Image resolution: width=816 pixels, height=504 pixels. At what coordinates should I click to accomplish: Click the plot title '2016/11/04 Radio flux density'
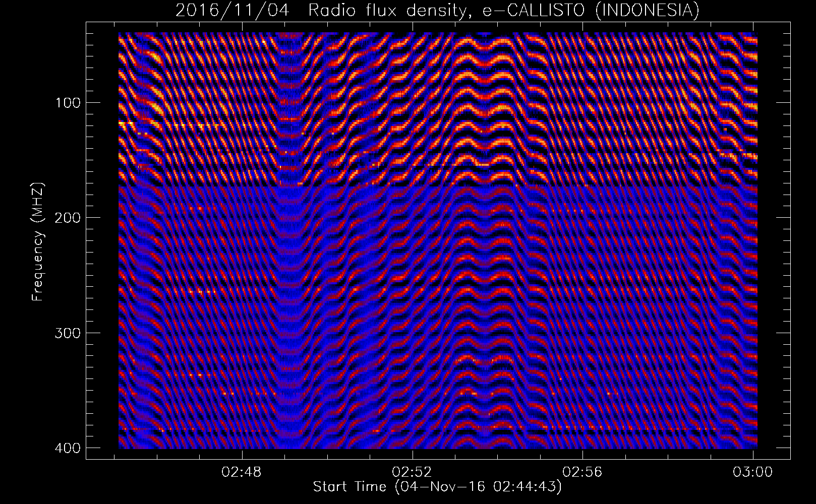437,10
